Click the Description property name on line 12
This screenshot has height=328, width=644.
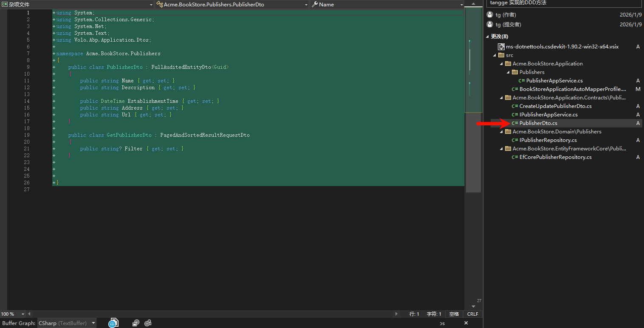[138, 88]
